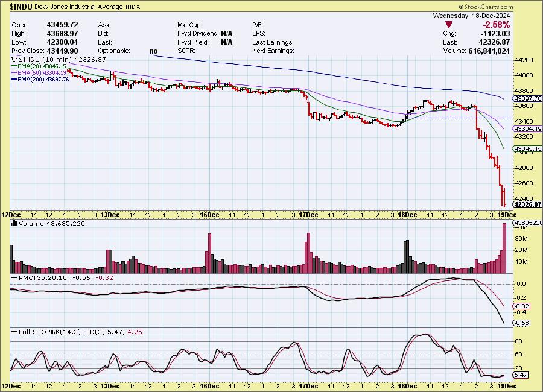Click the 43045.15 tag on the price axis
Viewport: 543px width, 392px height.
pyautogui.click(x=527, y=148)
